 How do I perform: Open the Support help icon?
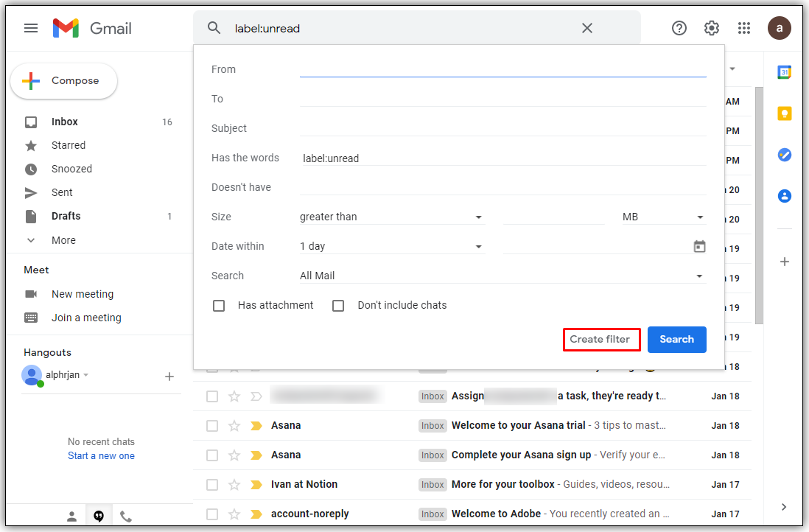(679, 28)
